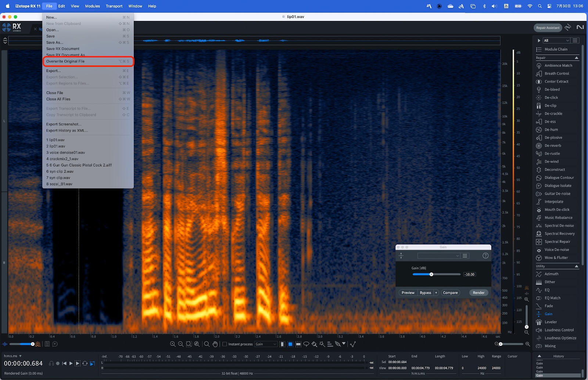Image resolution: width=588 pixels, height=380 pixels.
Task: Click the loop playback icon
Action: point(85,363)
